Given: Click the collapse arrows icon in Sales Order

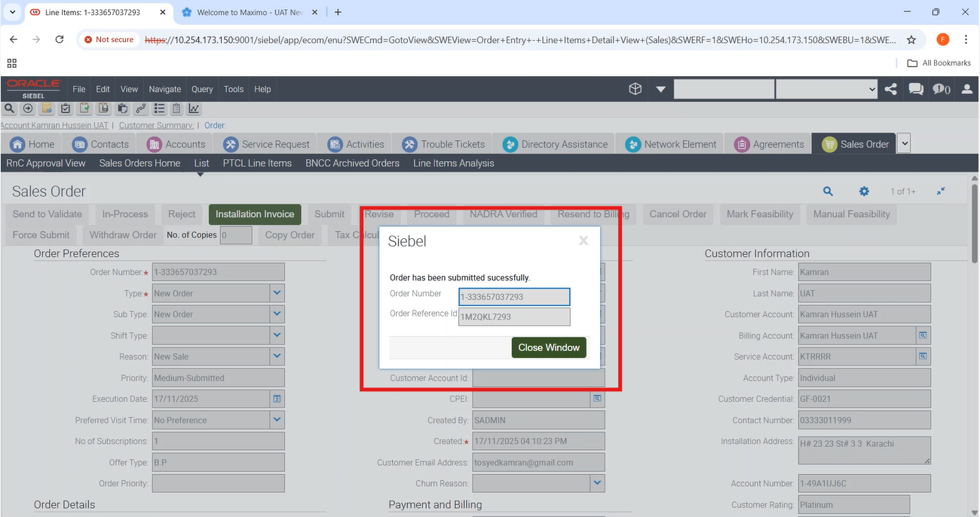Looking at the screenshot, I should pyautogui.click(x=941, y=191).
